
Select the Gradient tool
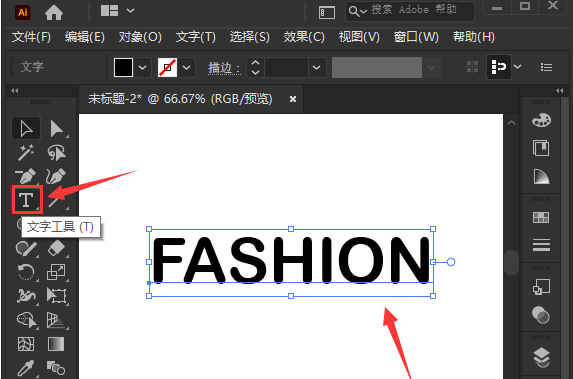coord(56,344)
